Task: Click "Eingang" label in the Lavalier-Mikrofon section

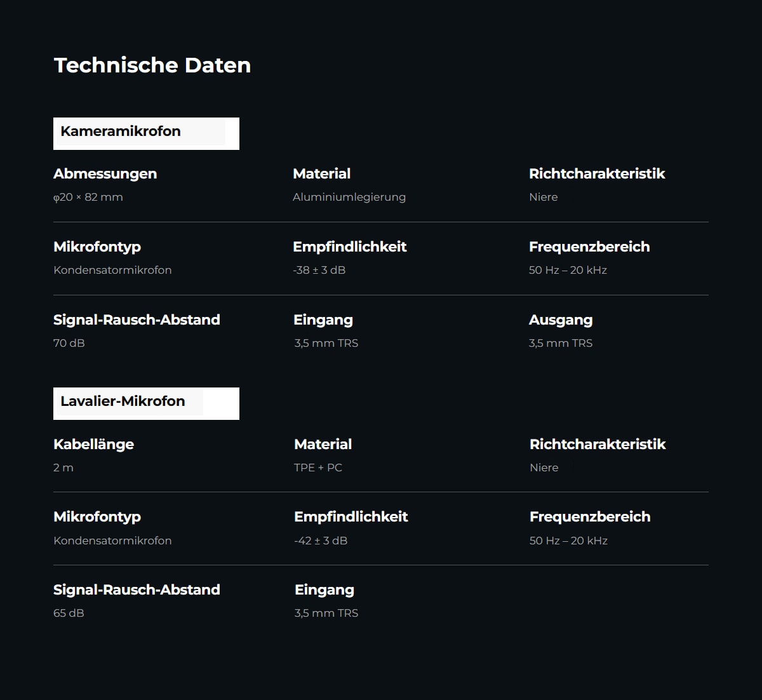Action: (x=324, y=591)
